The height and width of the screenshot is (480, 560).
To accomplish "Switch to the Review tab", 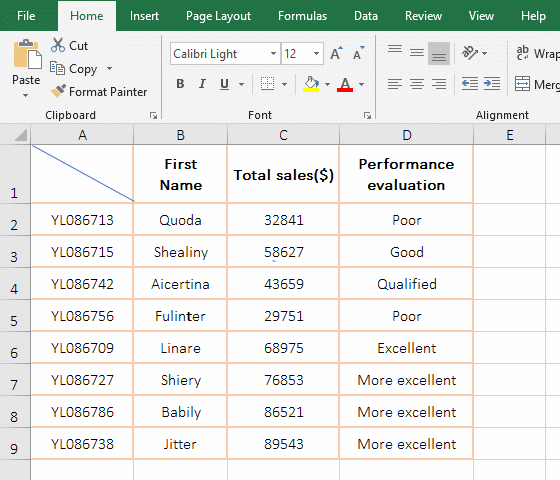I will click(423, 16).
